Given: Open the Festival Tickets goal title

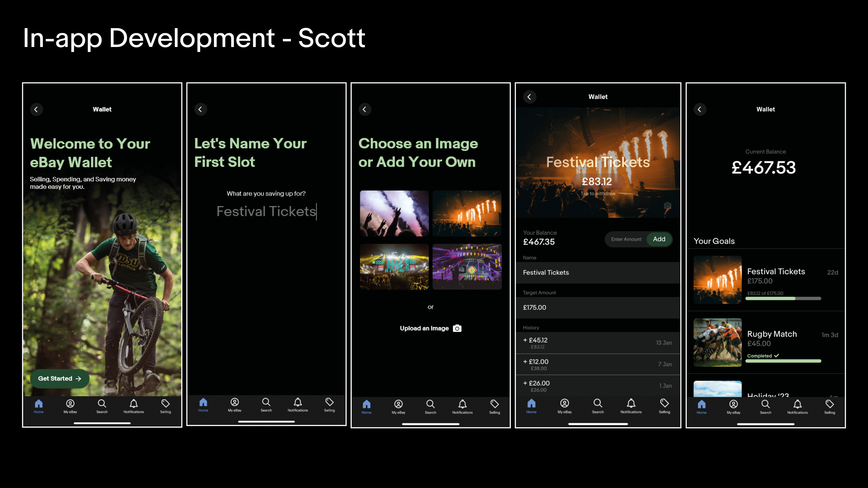Looking at the screenshot, I should 776,271.
